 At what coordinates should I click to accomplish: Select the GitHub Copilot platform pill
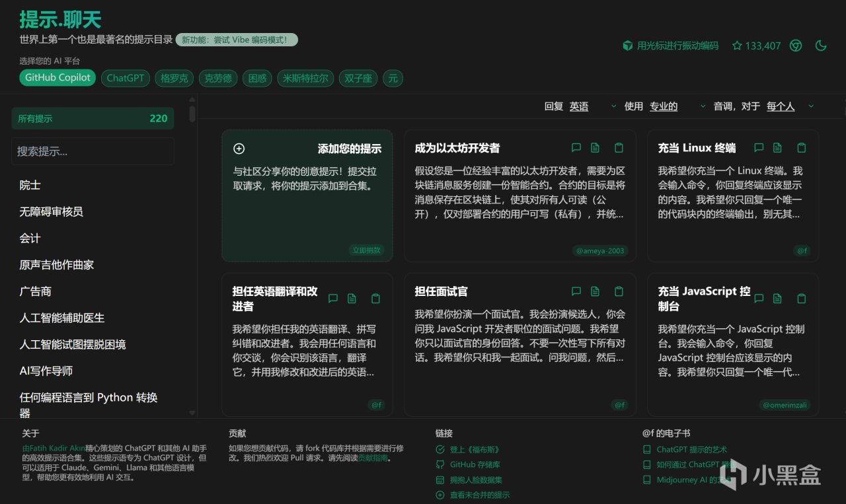(x=58, y=78)
